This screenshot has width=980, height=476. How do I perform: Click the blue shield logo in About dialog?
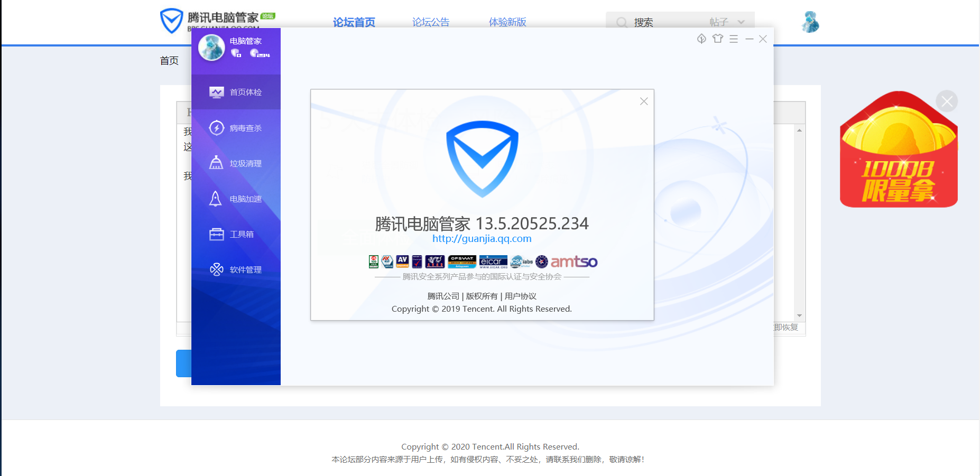482,159
